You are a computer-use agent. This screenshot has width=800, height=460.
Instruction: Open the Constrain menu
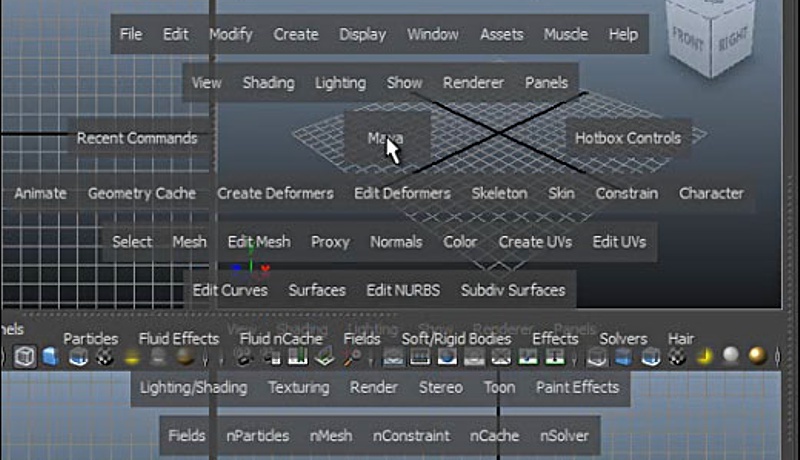click(x=627, y=193)
